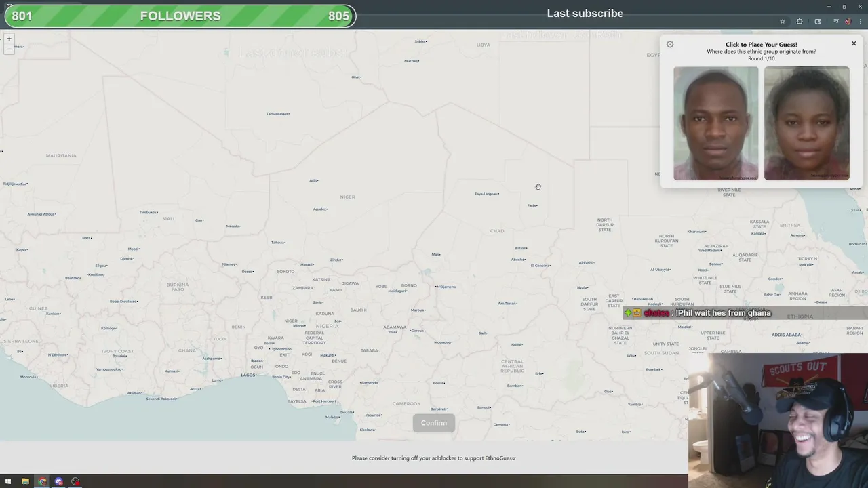The height and width of the screenshot is (488, 868).
Task: Switch to Chrome in the taskbar
Action: click(42, 482)
